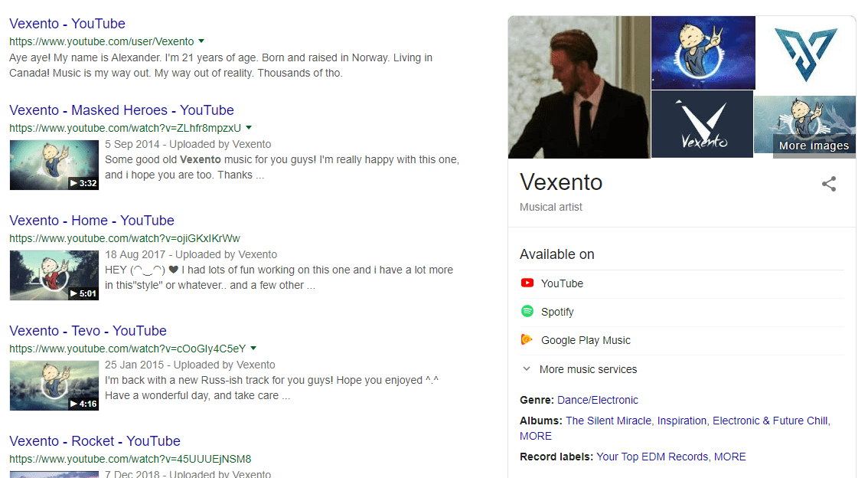
Task: Click the Home video watch URL
Action: click(125, 238)
